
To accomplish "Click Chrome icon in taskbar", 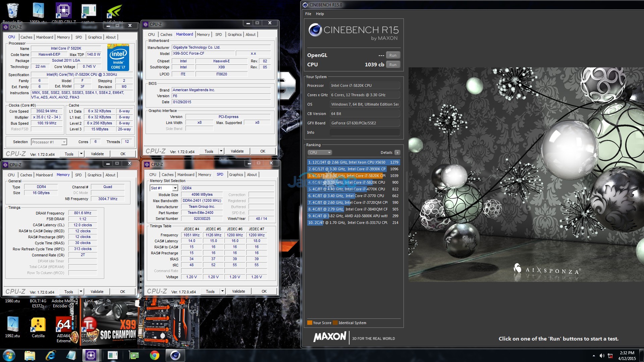I will tap(154, 355).
